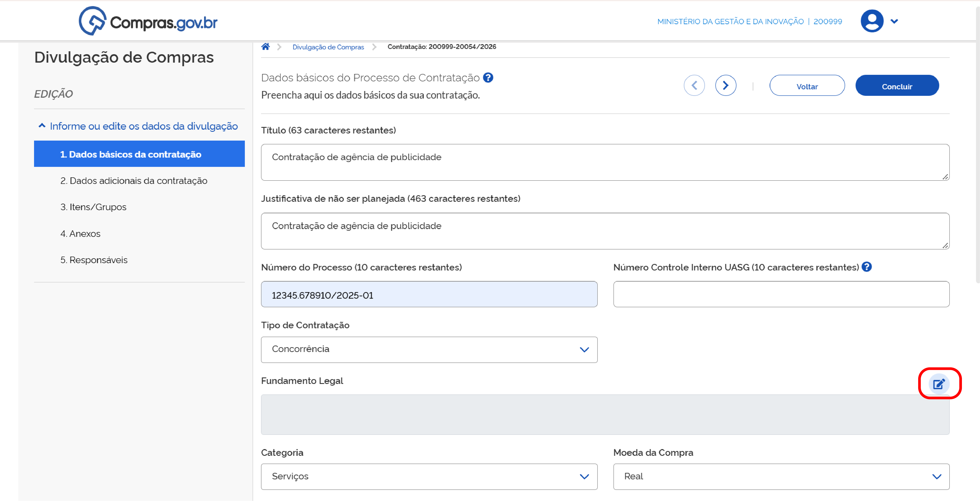Open the Categoria dropdown
Image resolution: width=980 pixels, height=501 pixels.
[429, 476]
